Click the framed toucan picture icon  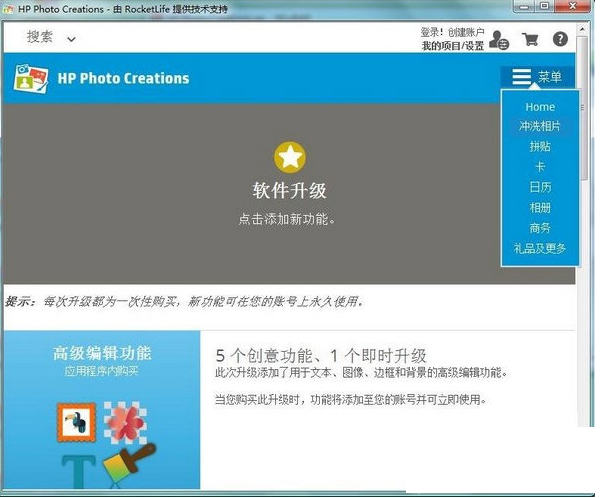[x=77, y=422]
